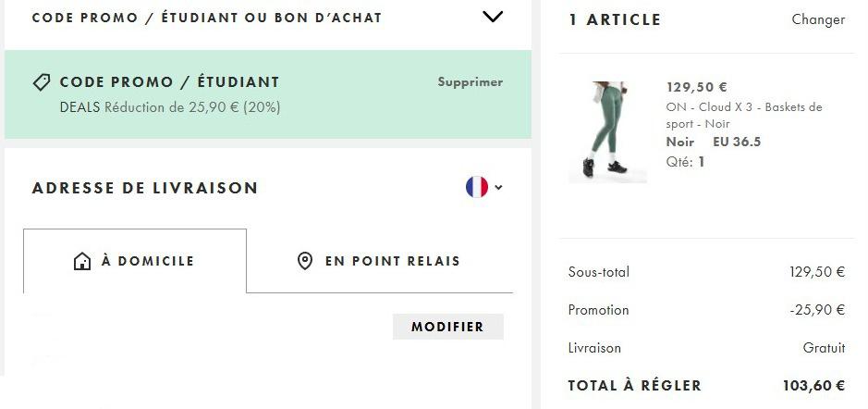Click the house icon for home delivery
This screenshot has width=868, height=409.
(82, 261)
